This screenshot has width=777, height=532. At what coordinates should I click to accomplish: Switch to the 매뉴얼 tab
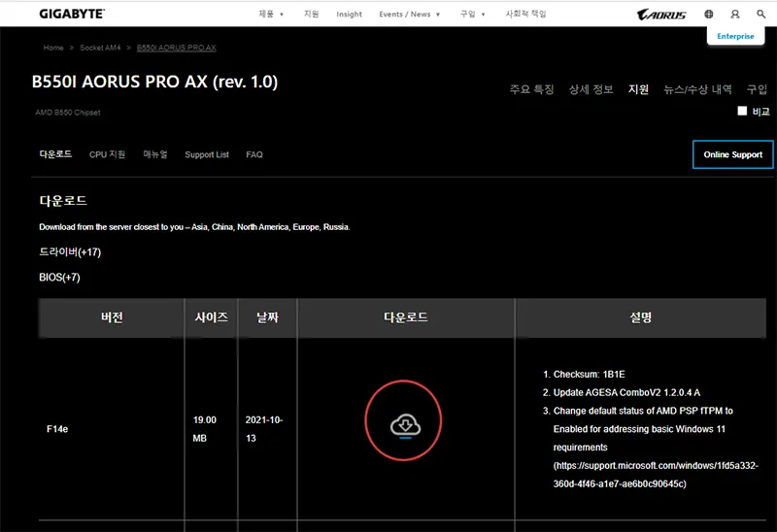pyautogui.click(x=155, y=154)
